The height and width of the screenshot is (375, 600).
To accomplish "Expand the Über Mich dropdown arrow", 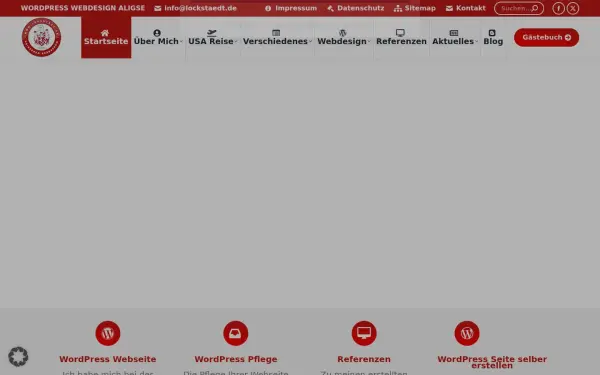I will pos(181,41).
